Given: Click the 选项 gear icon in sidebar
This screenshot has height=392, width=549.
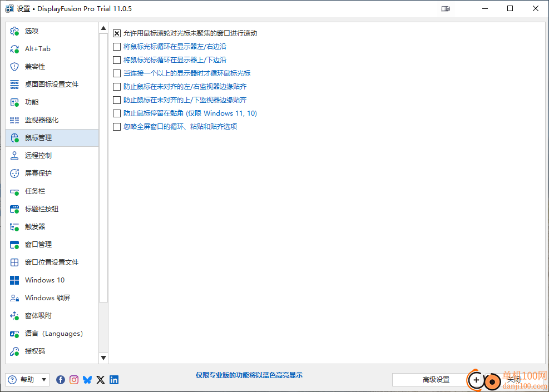Looking at the screenshot, I should click(14, 31).
